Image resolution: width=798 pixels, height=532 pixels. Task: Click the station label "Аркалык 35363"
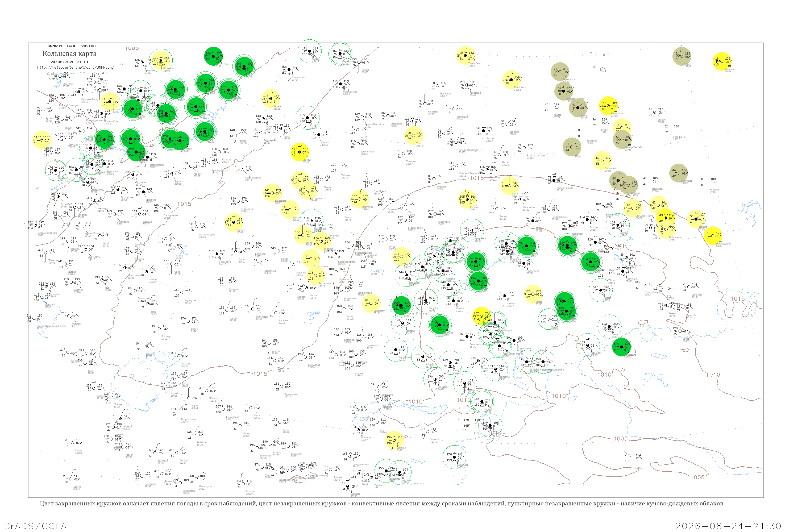tap(283, 322)
